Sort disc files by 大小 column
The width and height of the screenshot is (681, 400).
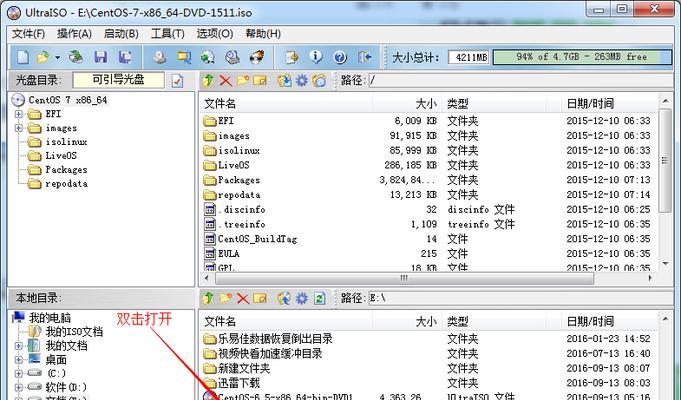(408, 104)
